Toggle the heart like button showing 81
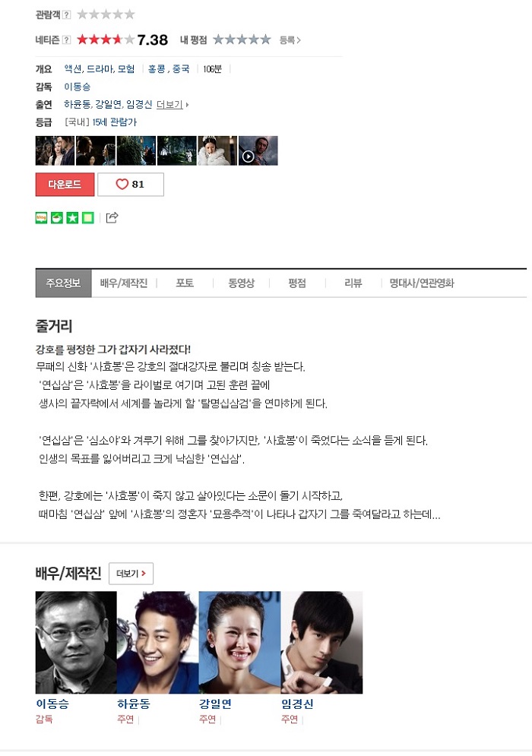Screen dimensions: 532x756 pyautogui.click(x=131, y=185)
